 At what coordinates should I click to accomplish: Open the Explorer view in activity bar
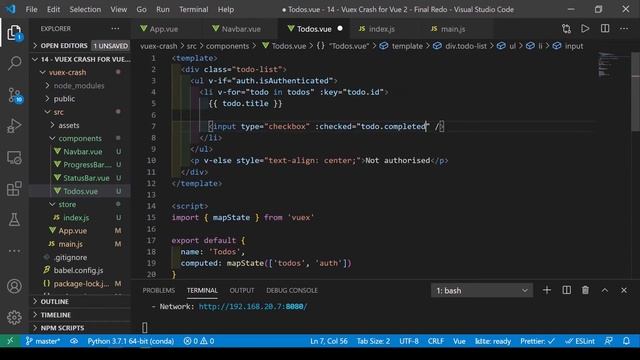14,33
